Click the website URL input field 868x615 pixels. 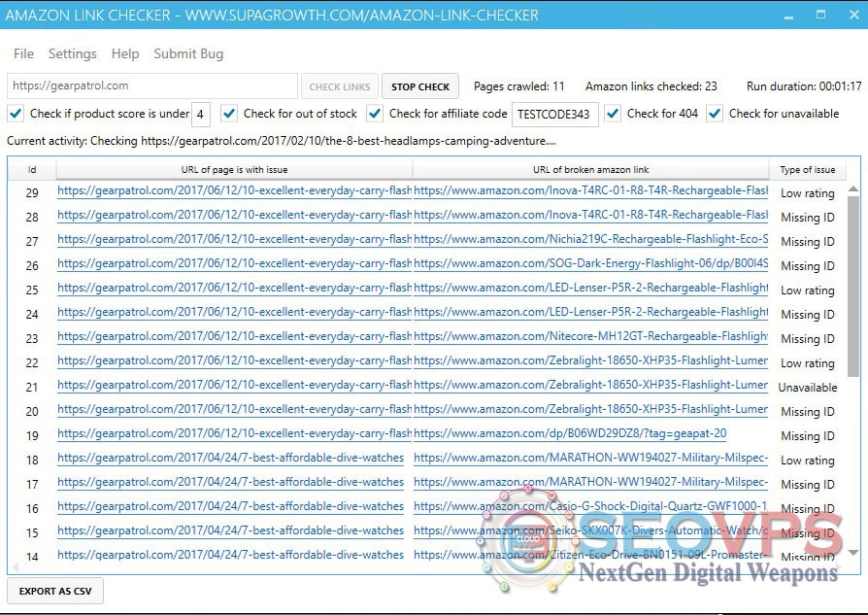tap(152, 85)
